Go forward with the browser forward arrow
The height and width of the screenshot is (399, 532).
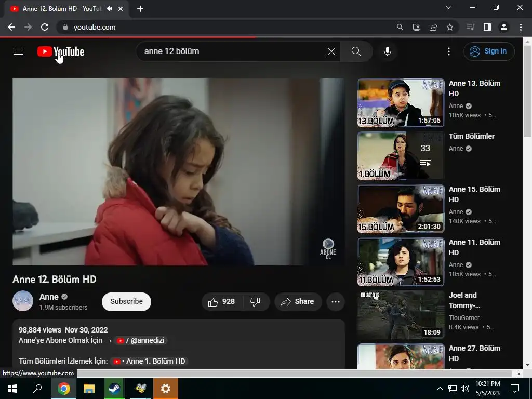28,27
